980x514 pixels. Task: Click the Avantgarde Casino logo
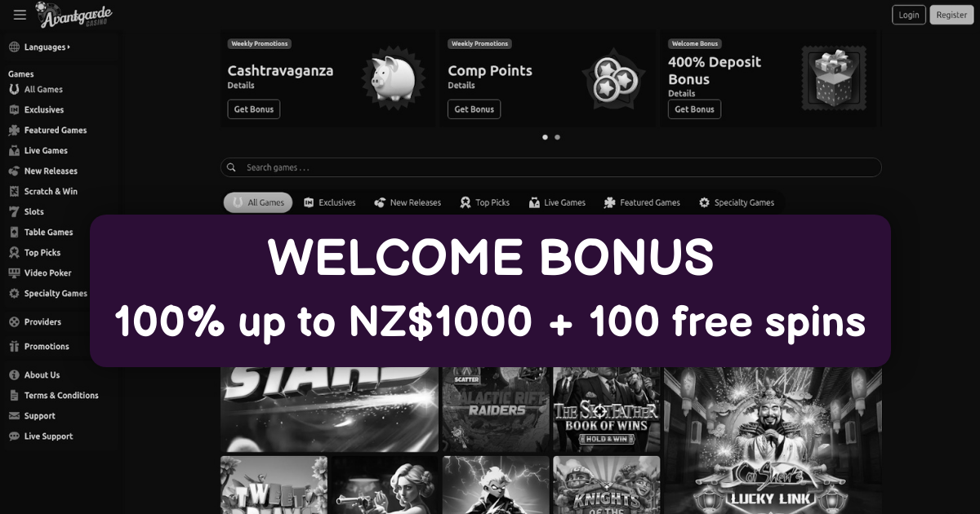[x=79, y=15]
